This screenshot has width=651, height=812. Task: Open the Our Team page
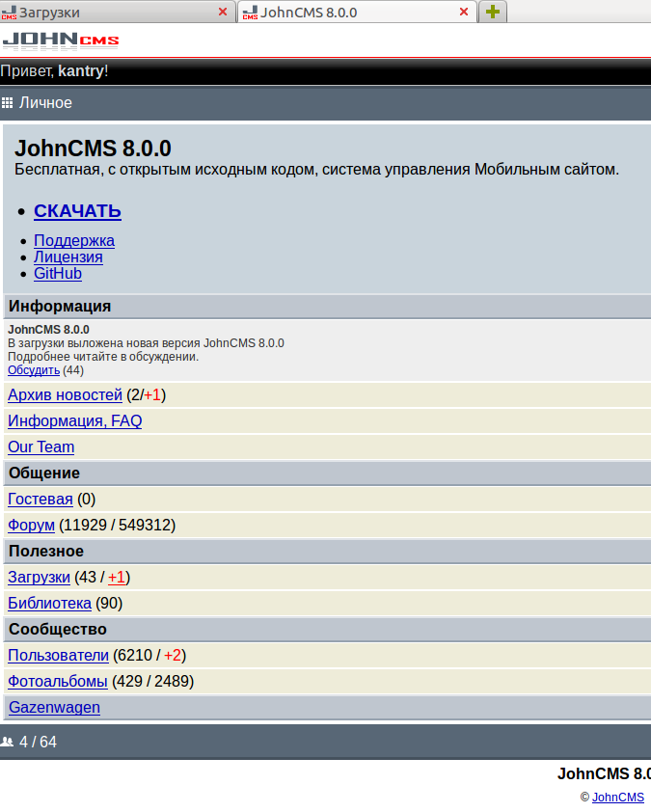coord(41,447)
